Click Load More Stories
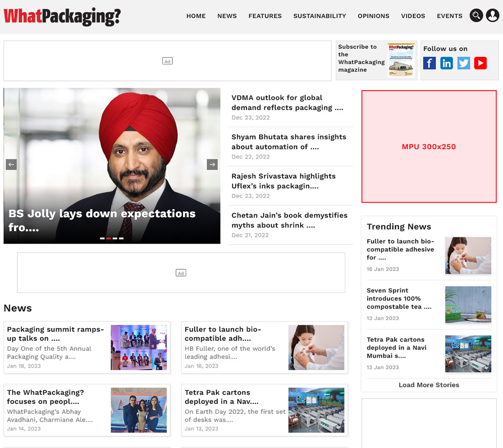 point(429,385)
